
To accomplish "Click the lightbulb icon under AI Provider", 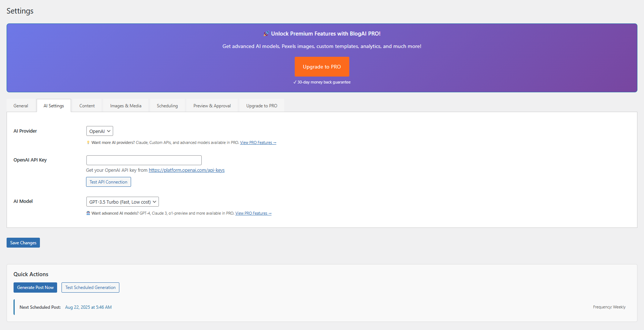I will pos(88,142).
